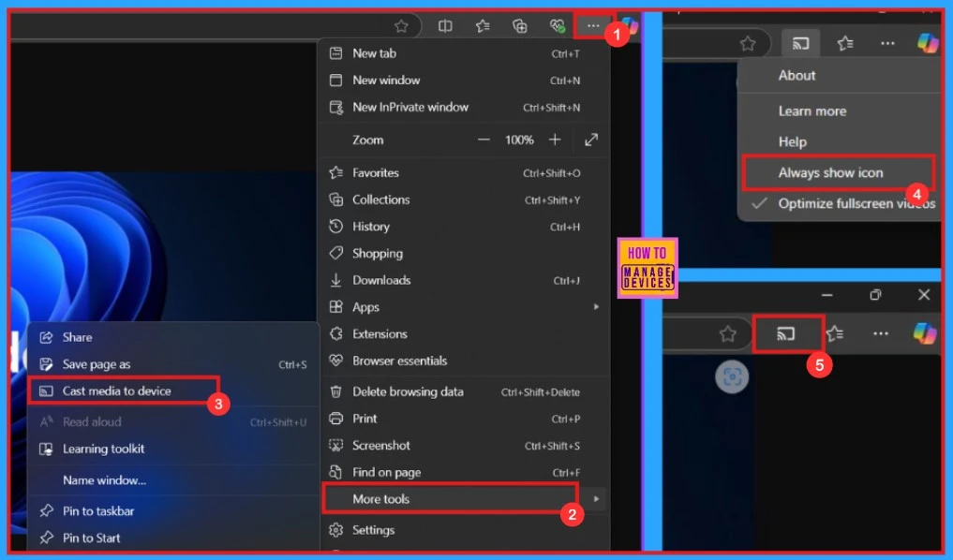Click address bar star in bottom-right browser
Screen dimensions: 953x560
point(727,333)
